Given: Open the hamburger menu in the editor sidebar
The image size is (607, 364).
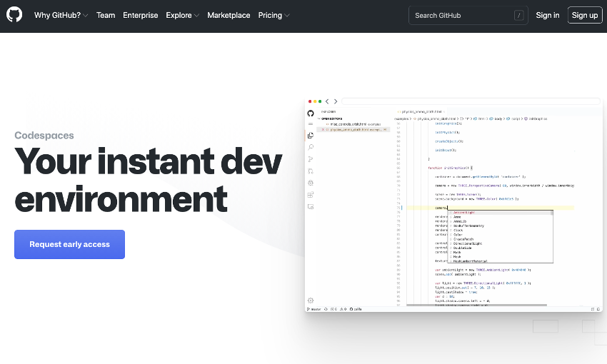Looking at the screenshot, I should click(x=311, y=124).
